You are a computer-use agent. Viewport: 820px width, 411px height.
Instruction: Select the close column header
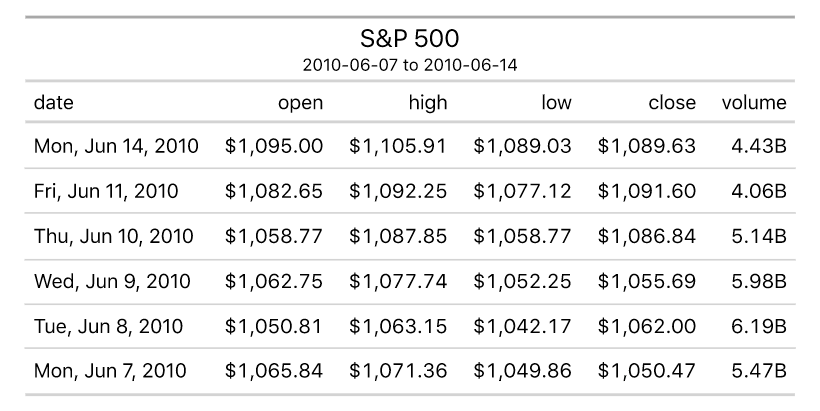[x=672, y=102]
